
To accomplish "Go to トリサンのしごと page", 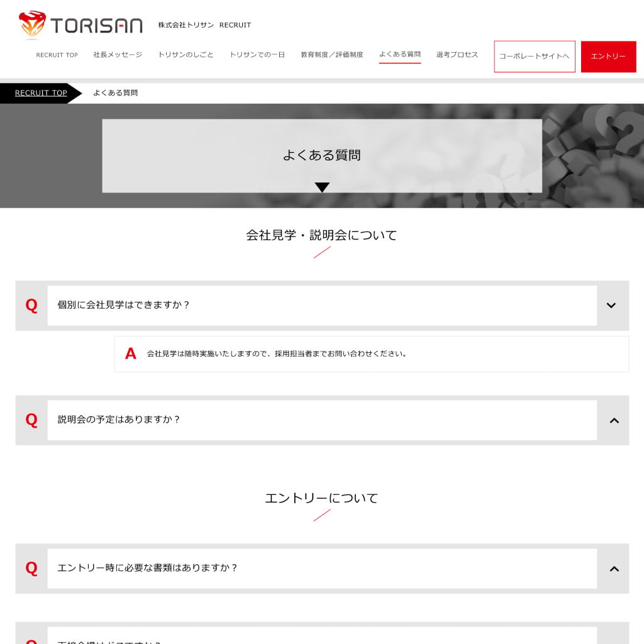I will tap(186, 55).
